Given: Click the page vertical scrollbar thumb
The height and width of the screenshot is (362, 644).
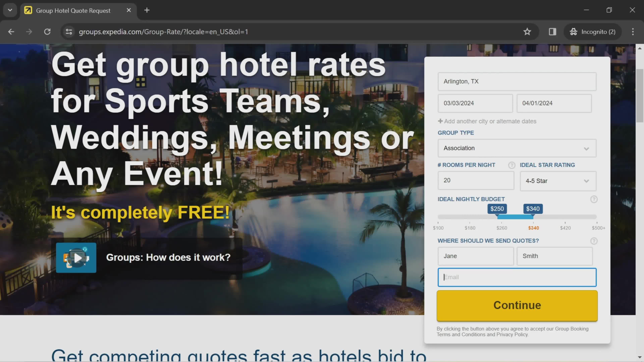Looking at the screenshot, I should 640,95.
